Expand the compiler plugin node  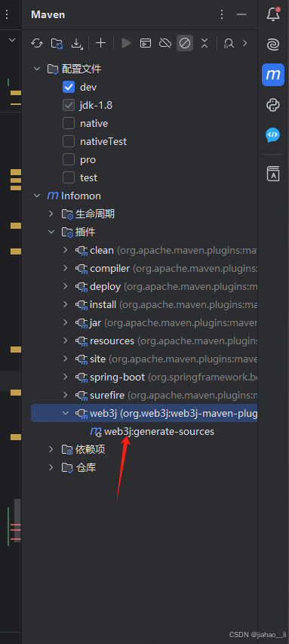[66, 268]
